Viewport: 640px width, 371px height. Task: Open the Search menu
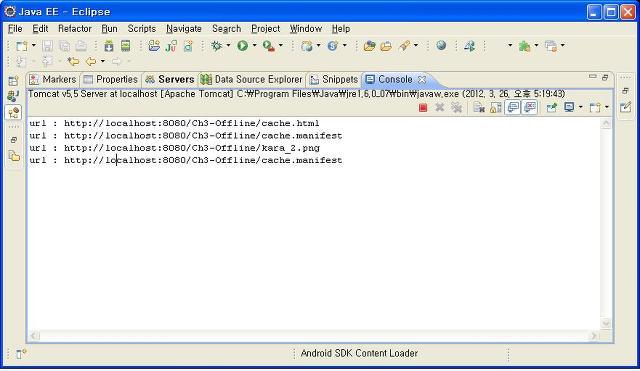[x=227, y=29]
